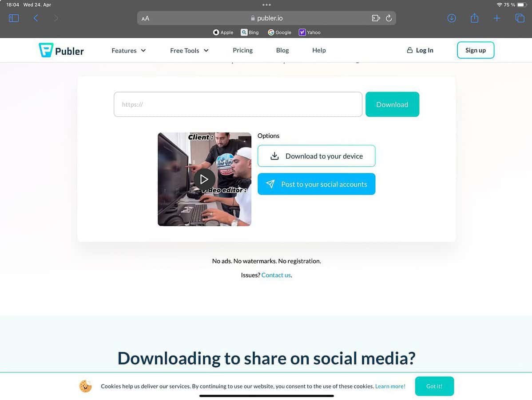Select Post to your social accounts

(316, 184)
